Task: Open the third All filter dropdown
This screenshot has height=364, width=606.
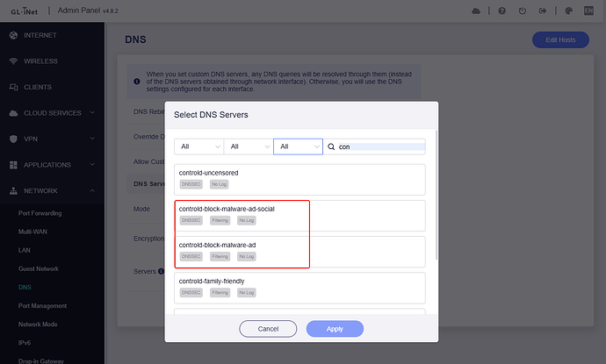Action: pyautogui.click(x=298, y=147)
